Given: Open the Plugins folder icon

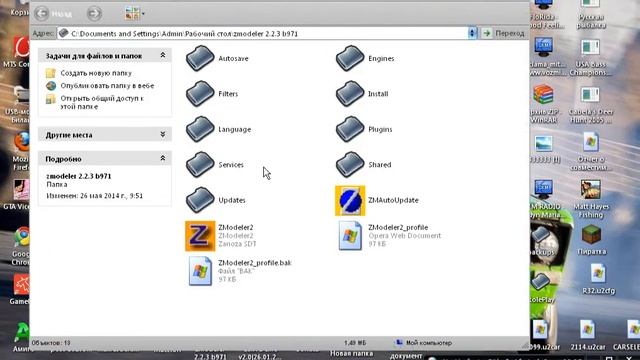Looking at the screenshot, I should tap(350, 129).
